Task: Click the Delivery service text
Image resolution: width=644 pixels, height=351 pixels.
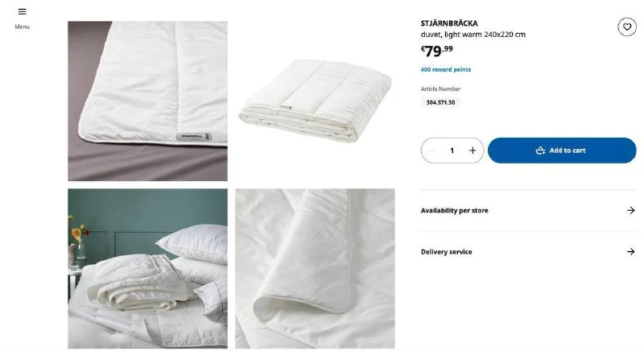Action: click(446, 252)
